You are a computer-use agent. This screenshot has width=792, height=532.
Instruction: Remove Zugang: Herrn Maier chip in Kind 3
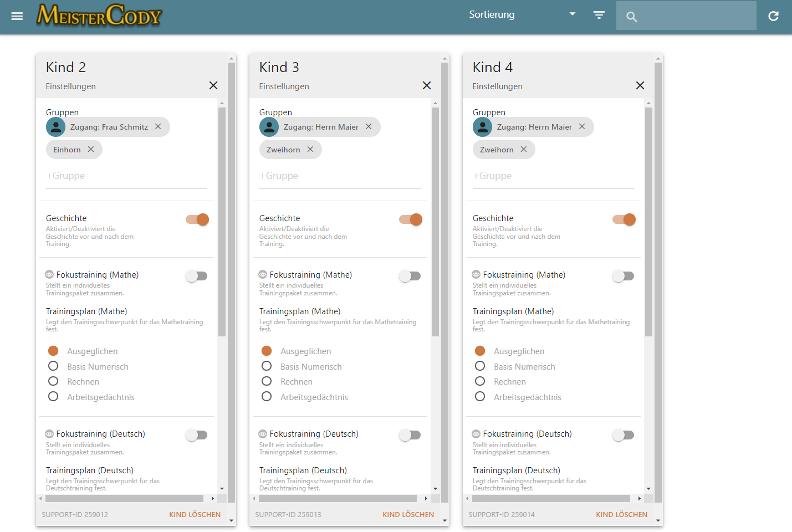pyautogui.click(x=369, y=126)
